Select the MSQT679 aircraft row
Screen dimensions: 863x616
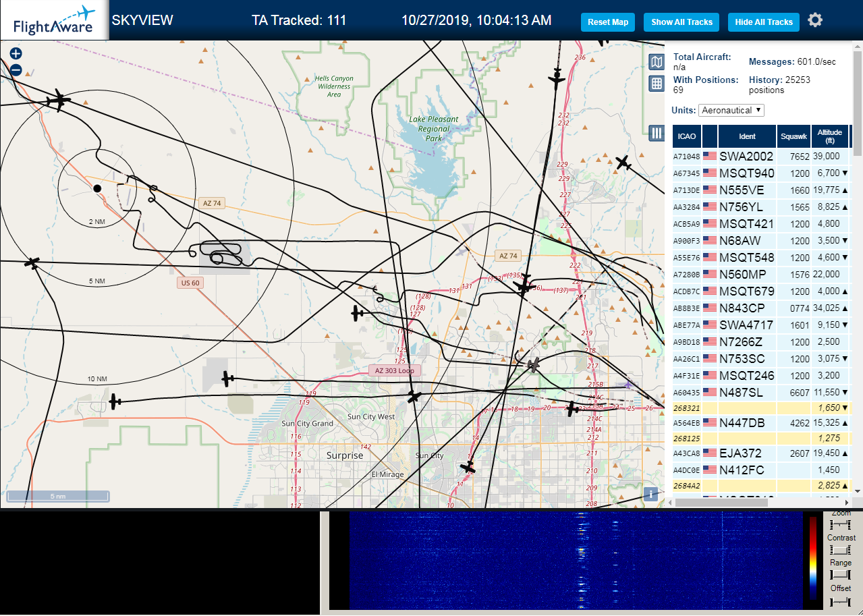pos(761,291)
